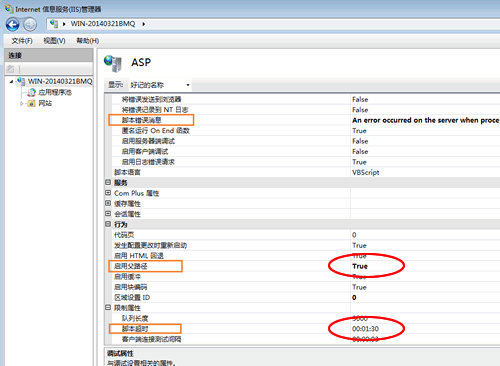500x366 pixels.
Task: Click the False value of 将错误发送到浏览器
Action: [360, 99]
